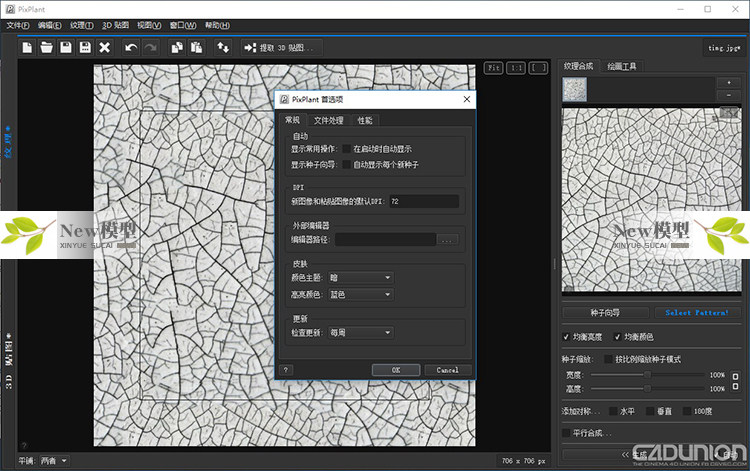Open the 3D 贴图 menu
The width and height of the screenshot is (750, 471).
(x=115, y=25)
